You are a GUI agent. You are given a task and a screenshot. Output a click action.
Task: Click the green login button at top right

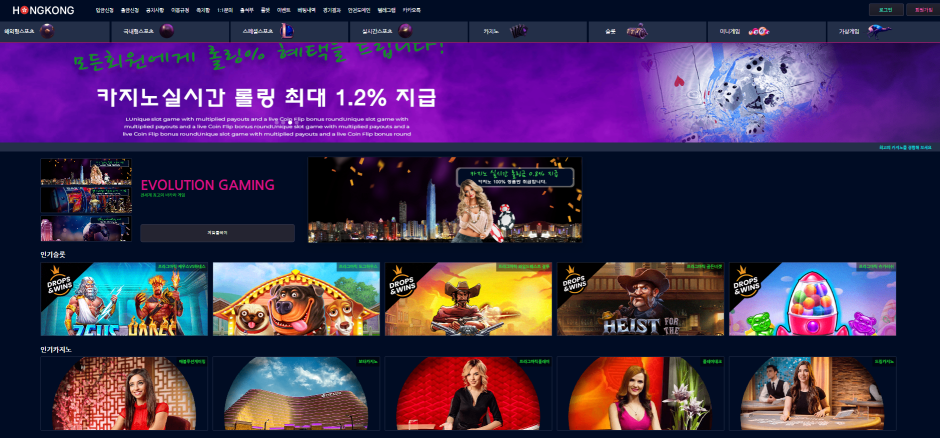click(x=884, y=9)
